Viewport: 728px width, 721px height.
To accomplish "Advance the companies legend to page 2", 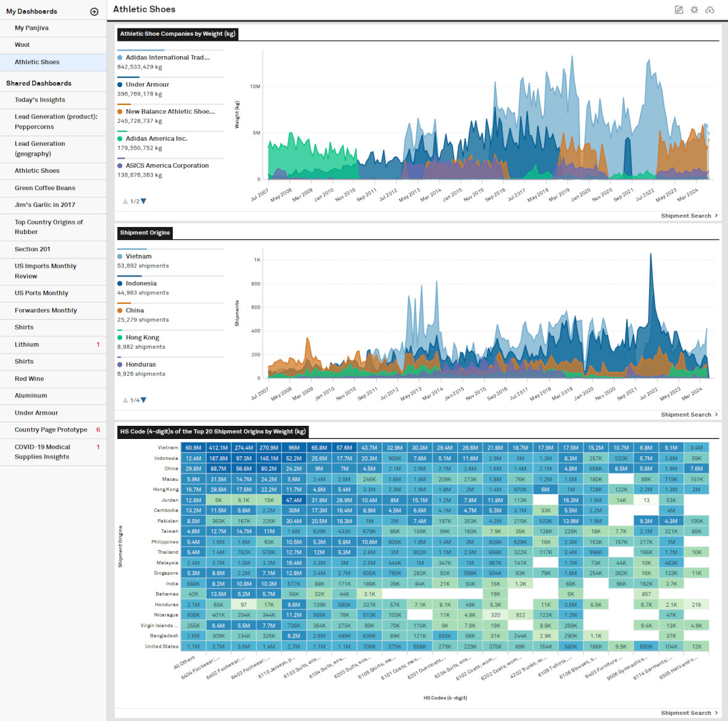I will tap(143, 201).
